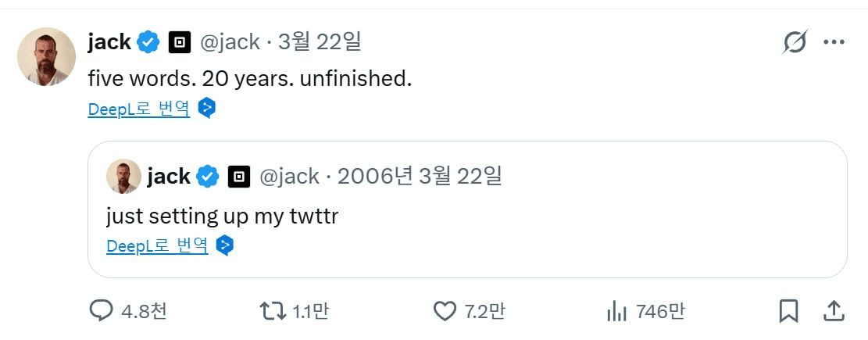Click the reply comment bubble icon
This screenshot has height=340, width=868.
[102, 311]
